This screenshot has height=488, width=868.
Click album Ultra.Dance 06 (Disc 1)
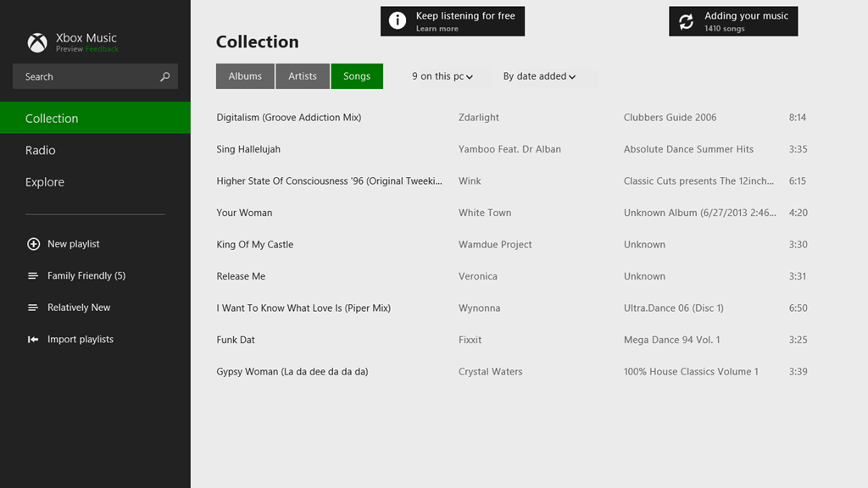[674, 308]
